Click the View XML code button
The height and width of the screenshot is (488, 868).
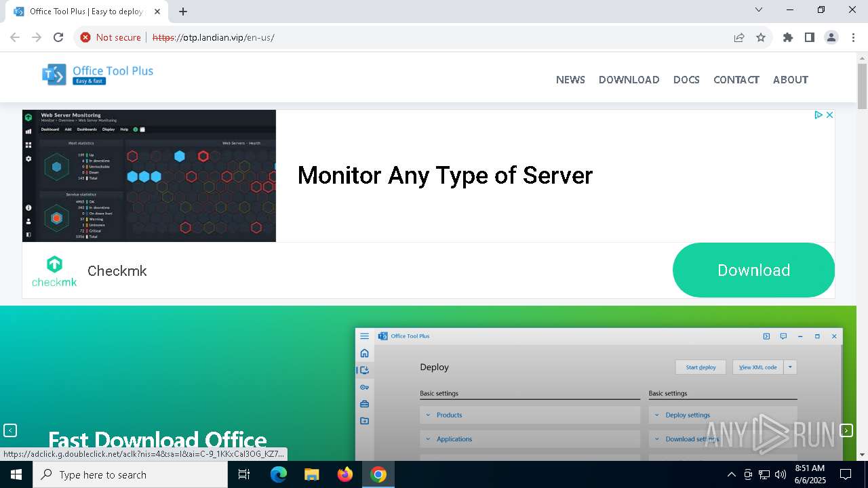click(x=757, y=367)
